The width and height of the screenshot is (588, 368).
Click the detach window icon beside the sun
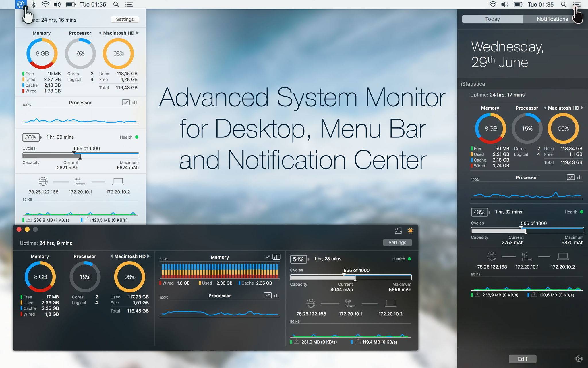[x=398, y=231]
